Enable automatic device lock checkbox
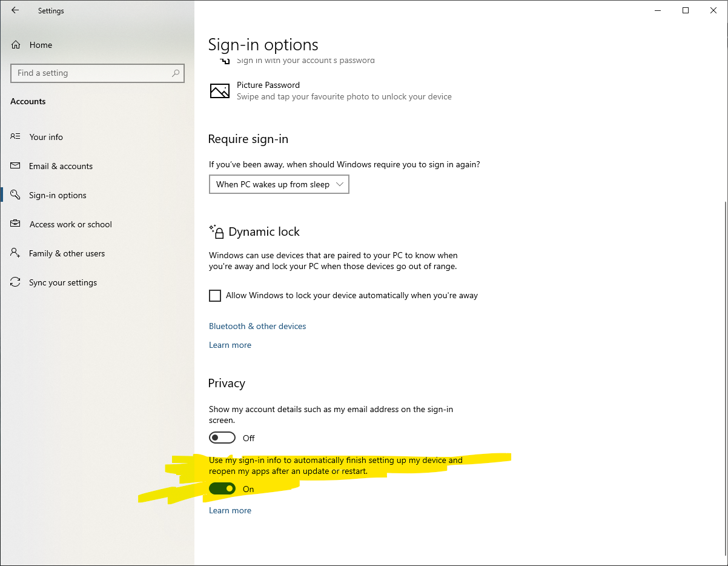Viewport: 728px width, 566px height. tap(215, 296)
